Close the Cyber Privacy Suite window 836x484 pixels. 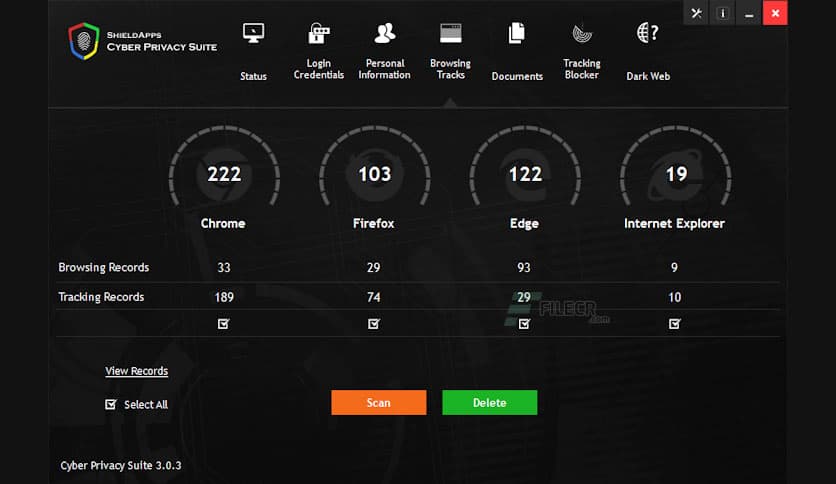coord(775,13)
